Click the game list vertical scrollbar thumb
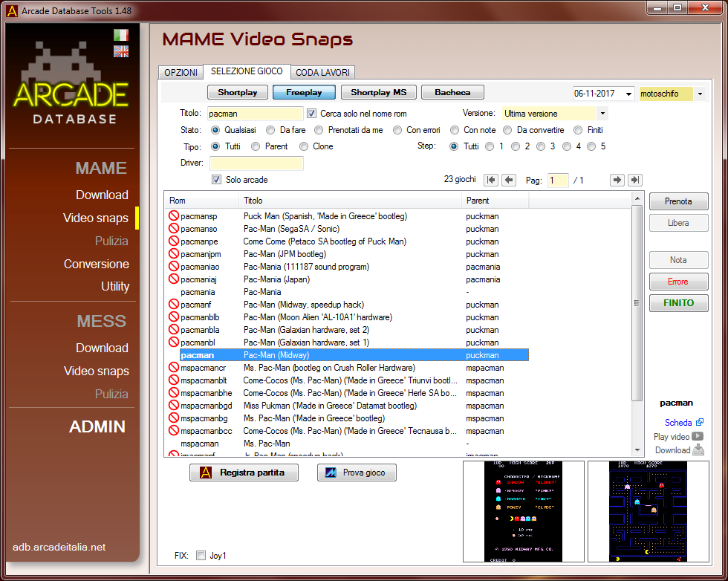The height and width of the screenshot is (581, 728). [x=637, y=303]
